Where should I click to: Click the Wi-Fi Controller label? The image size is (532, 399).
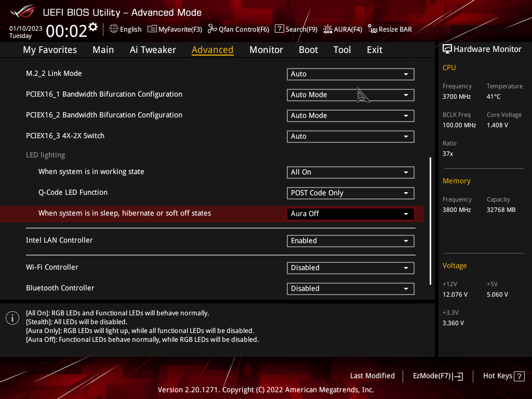click(52, 268)
